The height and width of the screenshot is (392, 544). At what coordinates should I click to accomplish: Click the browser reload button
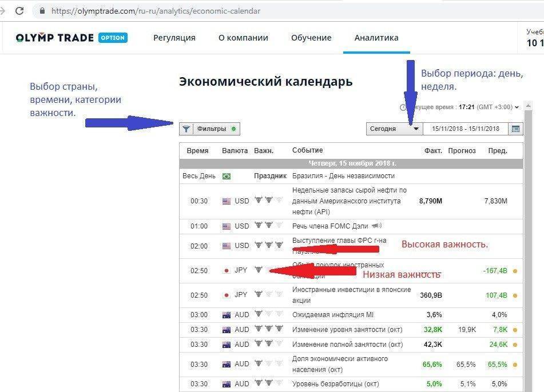point(19,11)
